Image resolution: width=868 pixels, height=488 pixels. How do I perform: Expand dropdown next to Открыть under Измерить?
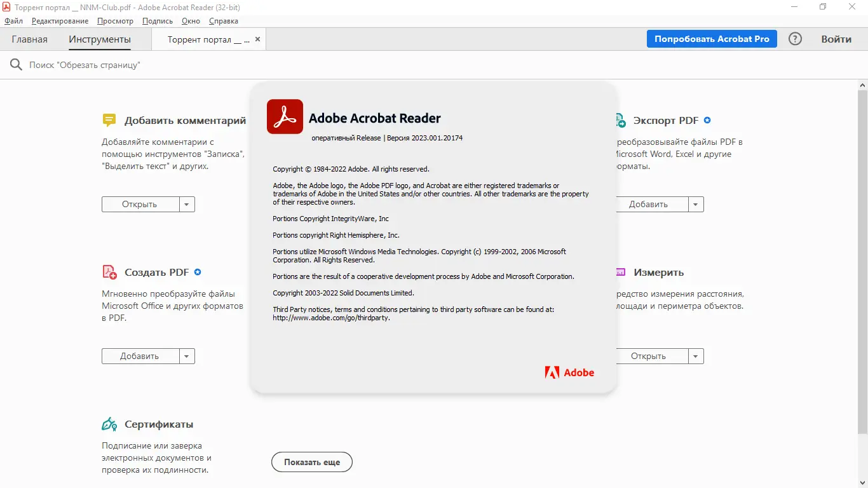pos(696,356)
